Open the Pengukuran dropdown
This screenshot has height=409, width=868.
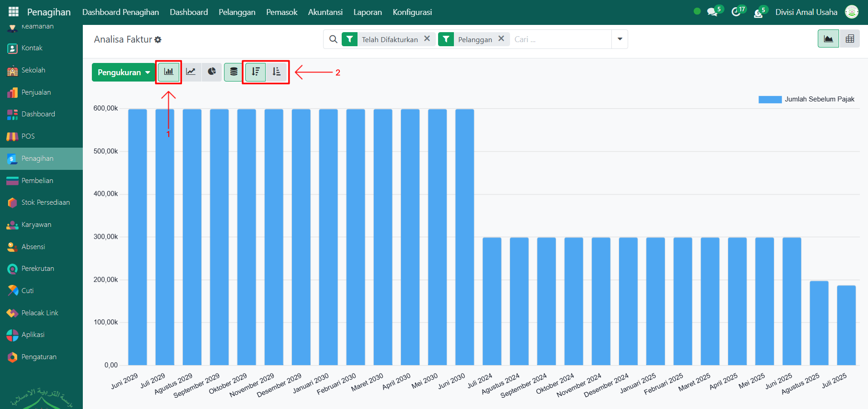(x=123, y=72)
